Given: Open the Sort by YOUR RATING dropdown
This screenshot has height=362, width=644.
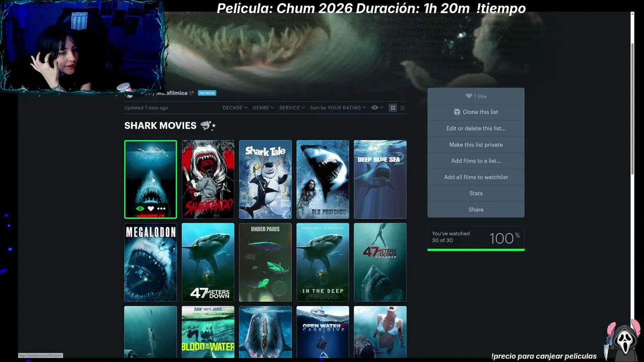Looking at the screenshot, I should (x=338, y=108).
